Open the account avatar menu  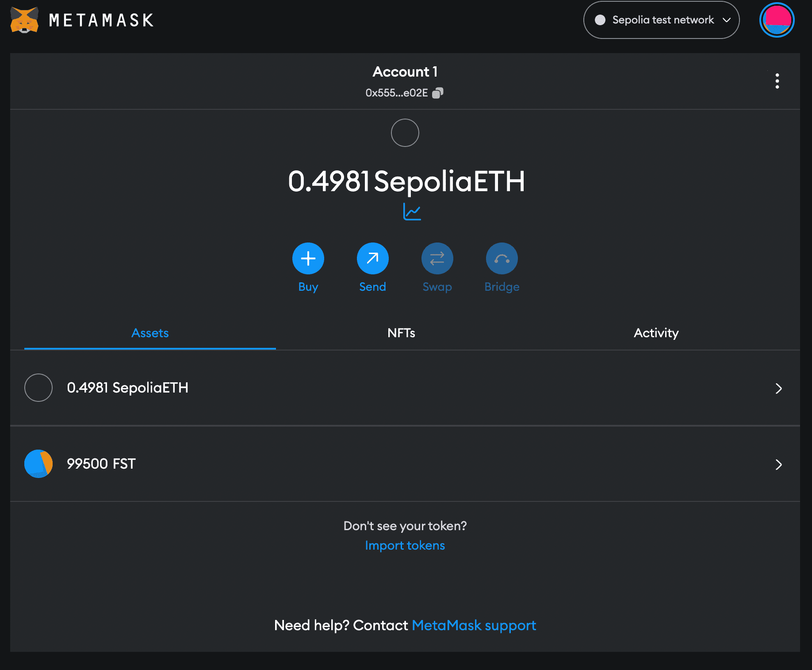[777, 20]
